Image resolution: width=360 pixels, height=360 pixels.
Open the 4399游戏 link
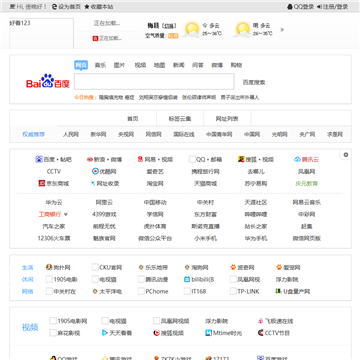(104, 214)
